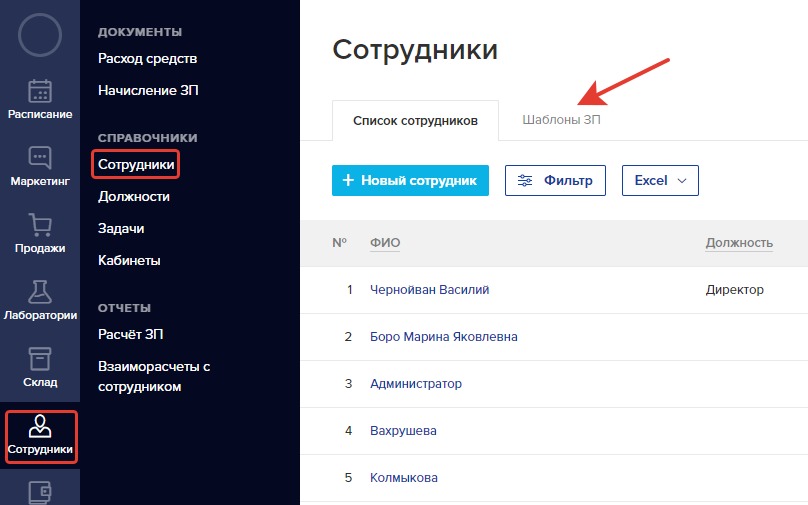This screenshot has height=505, width=808.
Task: Open the Расчёт ЗП report
Action: [131, 334]
